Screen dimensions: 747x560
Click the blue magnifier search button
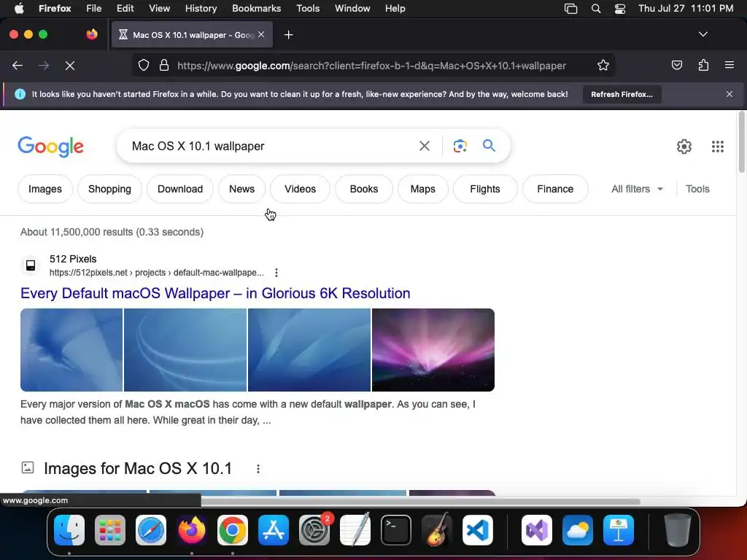(x=489, y=145)
